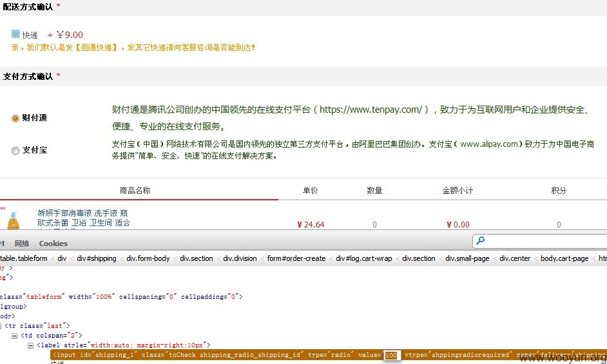
Task: Collapse the td colspan="2" node
Action: point(14,336)
